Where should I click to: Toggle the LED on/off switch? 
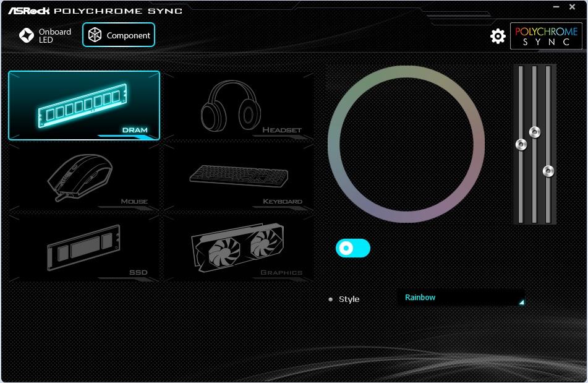click(x=353, y=248)
